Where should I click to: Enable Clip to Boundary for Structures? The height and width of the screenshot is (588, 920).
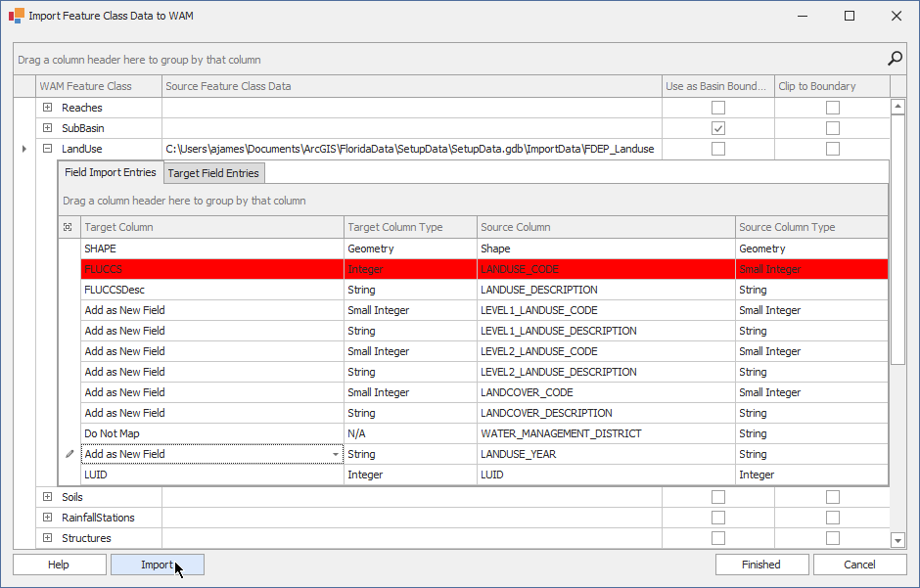833,538
